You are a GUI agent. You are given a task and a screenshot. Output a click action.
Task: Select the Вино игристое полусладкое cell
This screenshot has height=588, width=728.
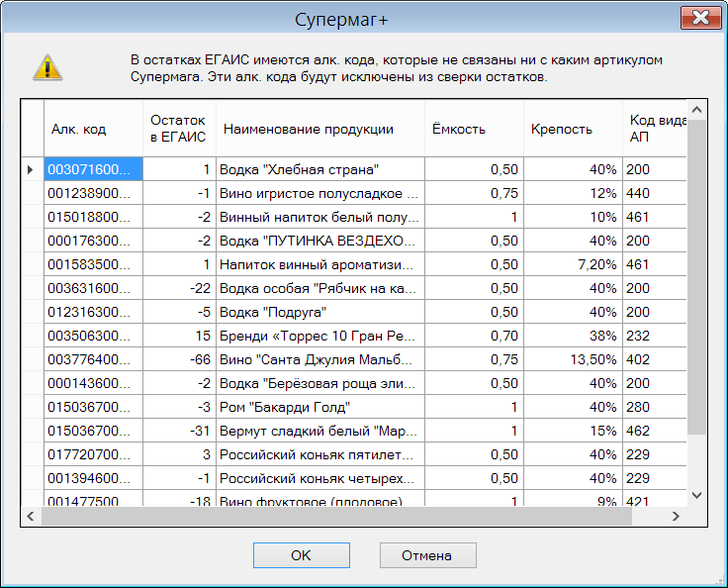click(320, 193)
